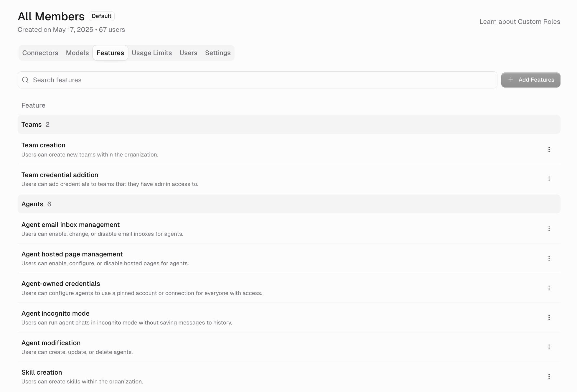The width and height of the screenshot is (577, 392).
Task: Open Agent modification three-dot menu
Action: point(549,347)
